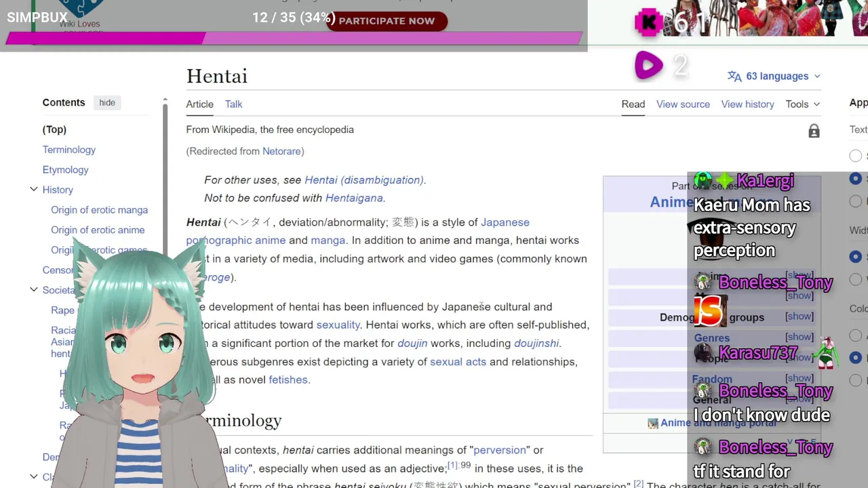Jump to (Top) in Contents
This screenshot has height=488, width=868.
pyautogui.click(x=54, y=129)
